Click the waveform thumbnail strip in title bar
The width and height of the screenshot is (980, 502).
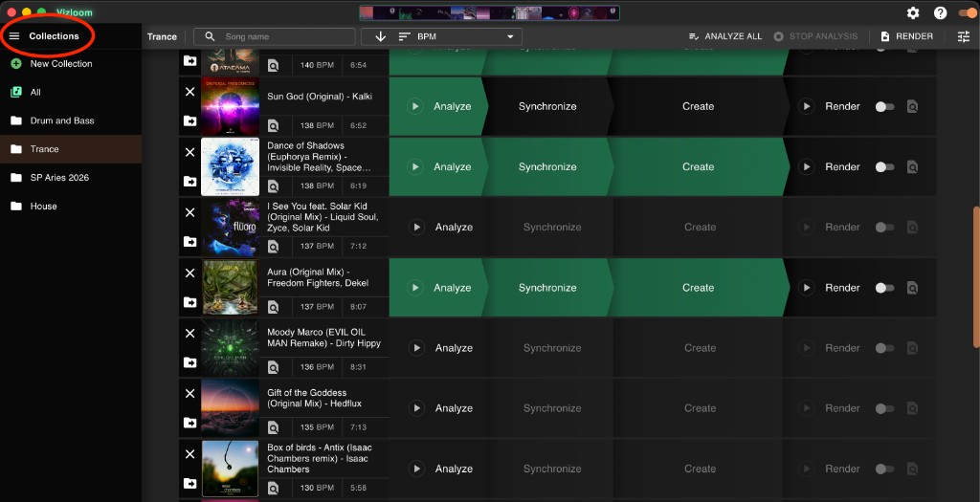click(x=489, y=12)
